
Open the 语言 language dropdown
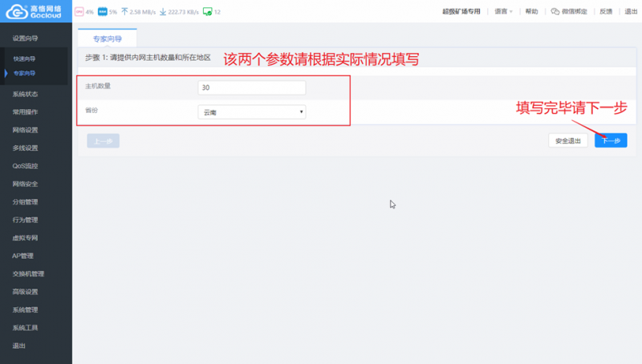(503, 12)
